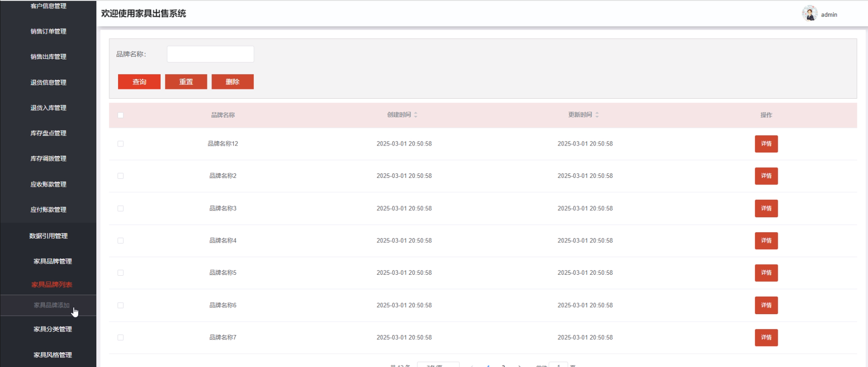Click the 重置 reset button
The height and width of the screenshot is (367, 868).
(x=186, y=82)
